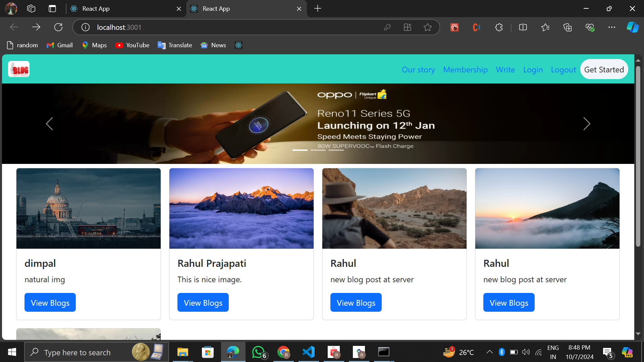The height and width of the screenshot is (362, 644).
Task: Open the red extension icon in toolbar
Action: [x=454, y=27]
